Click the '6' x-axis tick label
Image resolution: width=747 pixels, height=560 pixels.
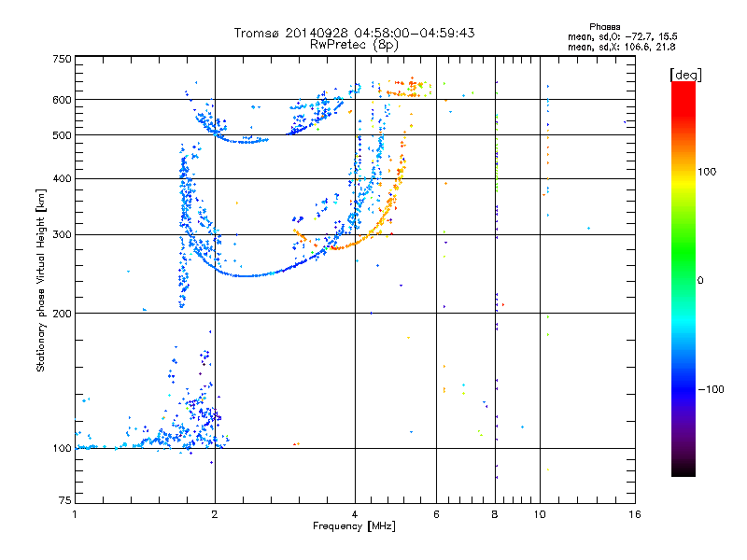436,514
